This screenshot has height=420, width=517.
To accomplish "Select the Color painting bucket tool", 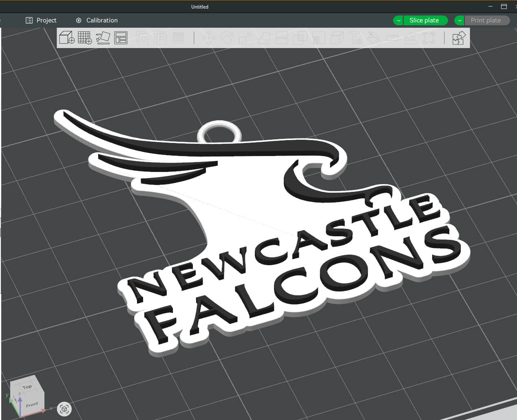I will 374,38.
